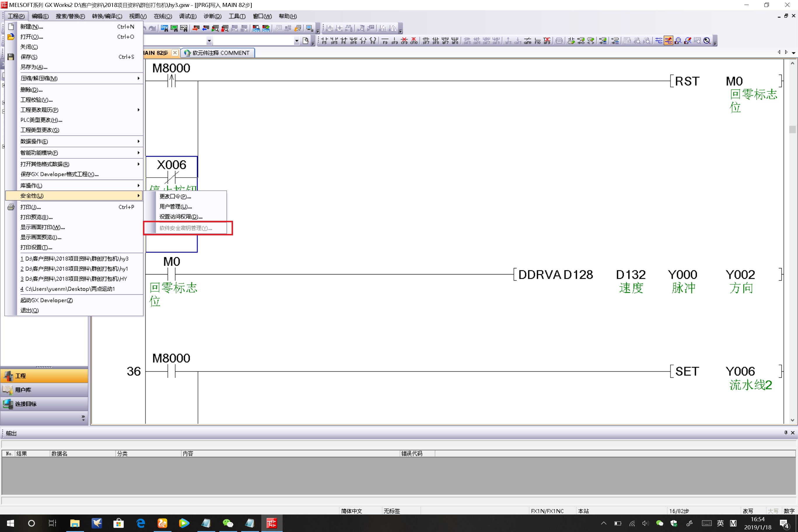The image size is (798, 532).
Task: Open the second toolbar combo box dropdown
Action: [297, 41]
